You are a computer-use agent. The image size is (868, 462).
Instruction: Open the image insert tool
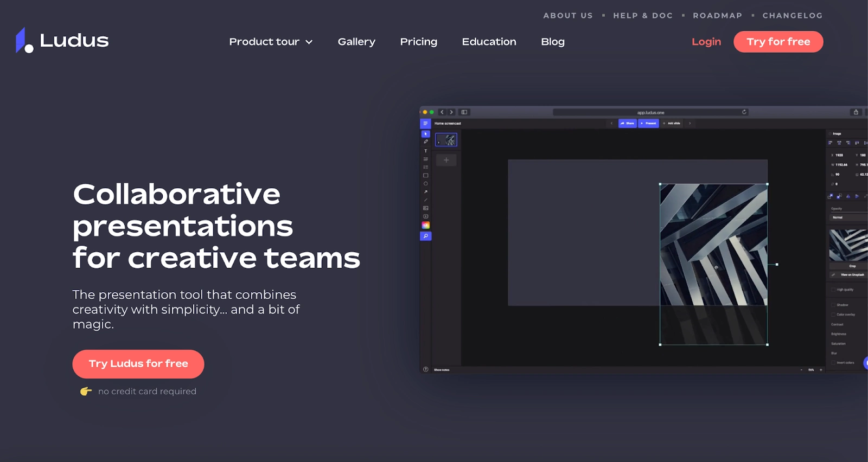click(x=425, y=208)
